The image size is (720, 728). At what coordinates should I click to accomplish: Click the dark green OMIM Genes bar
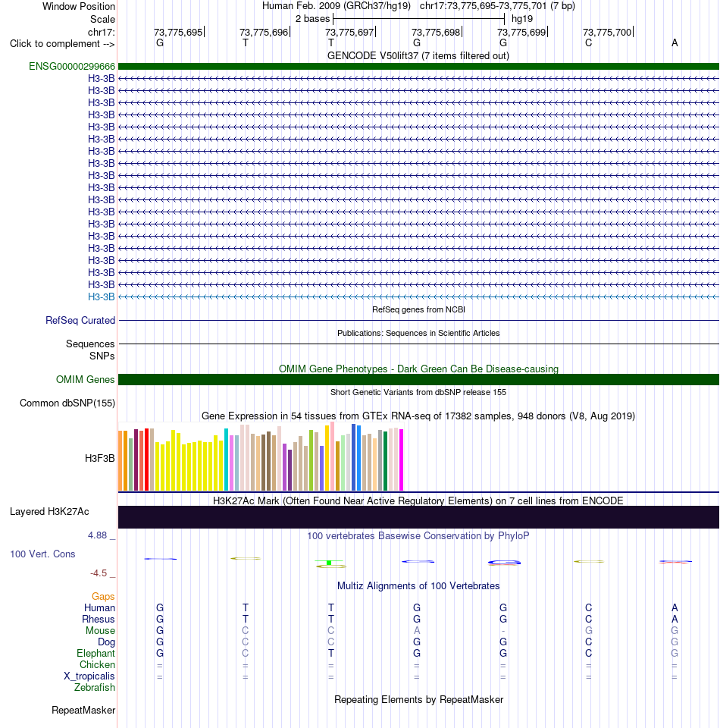coord(418,379)
